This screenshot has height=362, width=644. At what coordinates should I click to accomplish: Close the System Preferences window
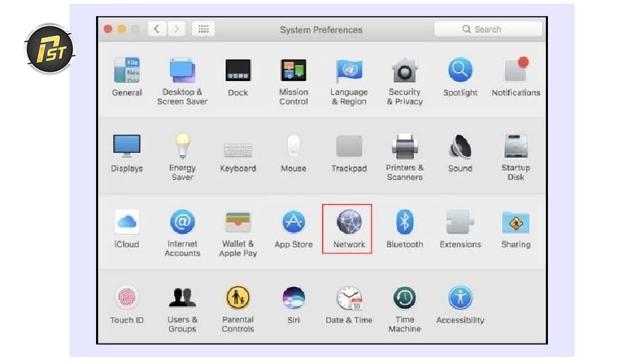[x=108, y=29]
